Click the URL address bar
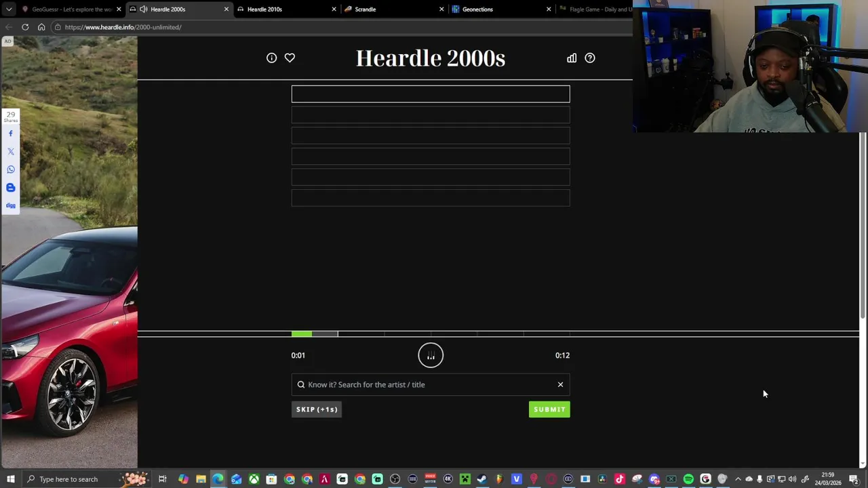The height and width of the screenshot is (488, 868). point(342,27)
